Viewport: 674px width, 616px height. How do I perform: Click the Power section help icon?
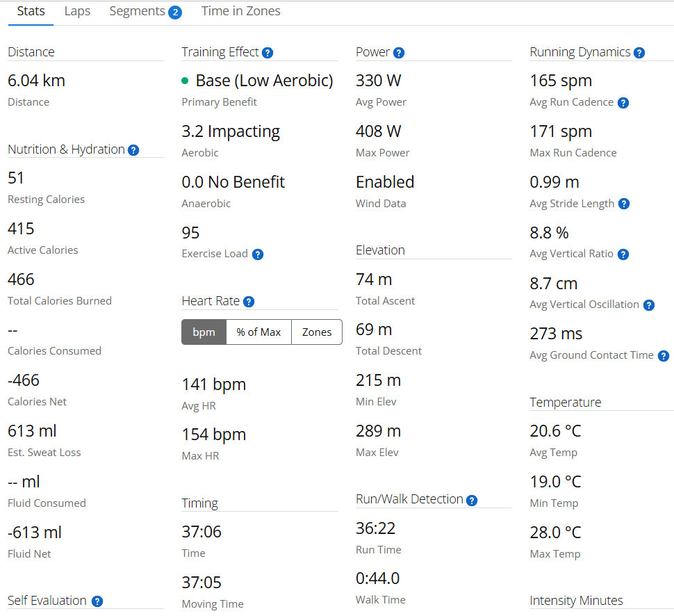[x=399, y=52]
